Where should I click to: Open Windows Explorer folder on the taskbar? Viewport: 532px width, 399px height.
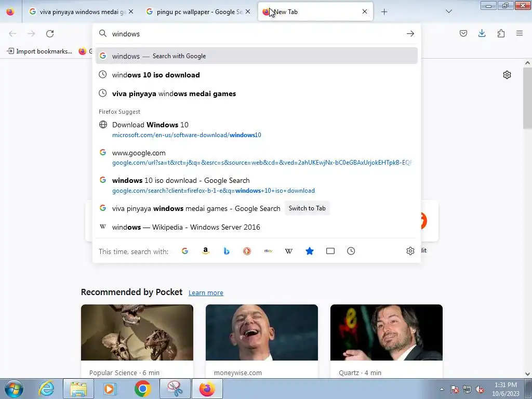point(78,389)
